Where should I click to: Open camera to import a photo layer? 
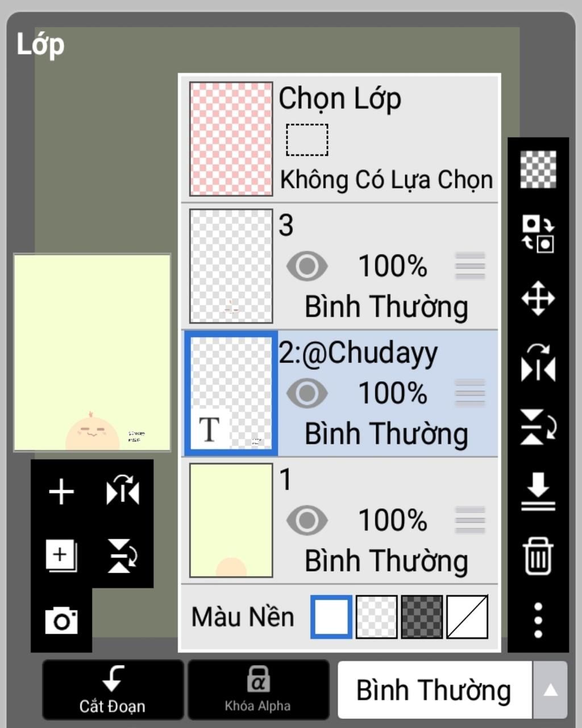point(61,621)
